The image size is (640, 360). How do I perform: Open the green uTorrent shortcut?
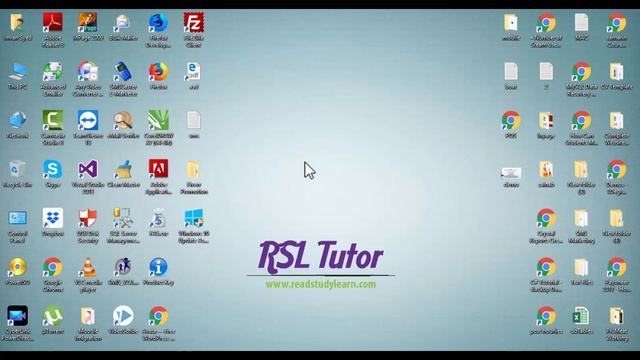(53, 316)
